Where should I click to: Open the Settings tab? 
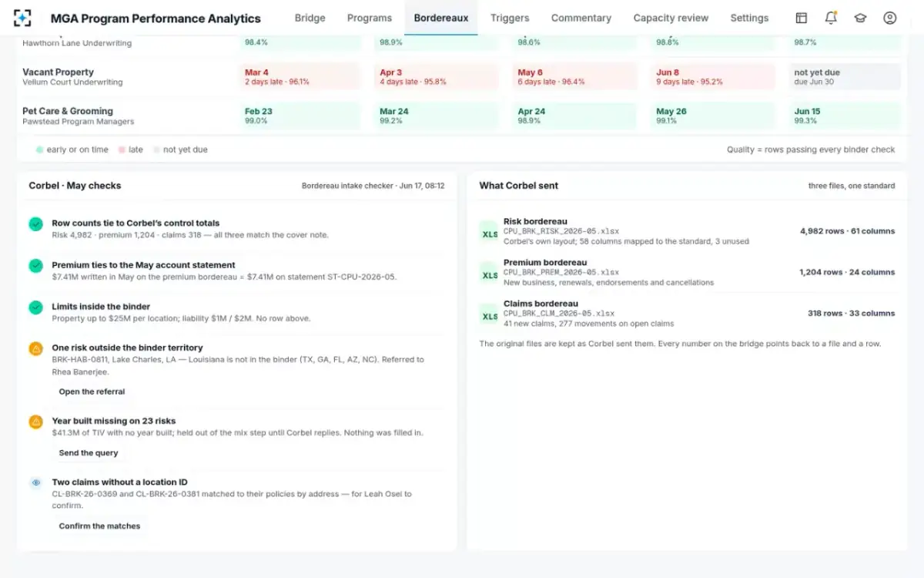(x=749, y=18)
